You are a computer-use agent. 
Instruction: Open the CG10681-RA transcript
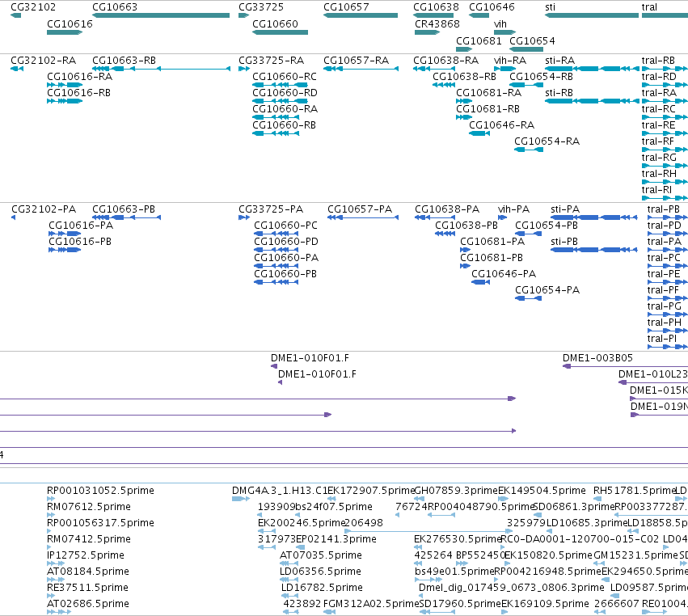tap(464, 101)
